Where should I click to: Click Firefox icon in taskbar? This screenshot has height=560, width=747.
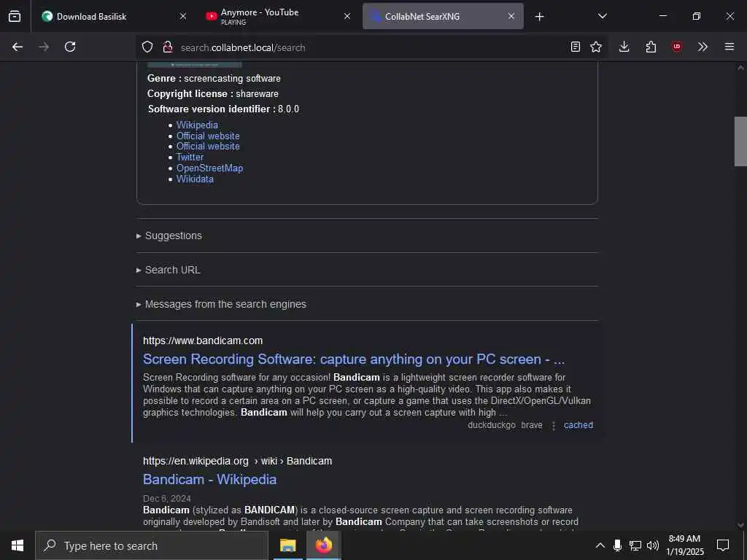323,545
